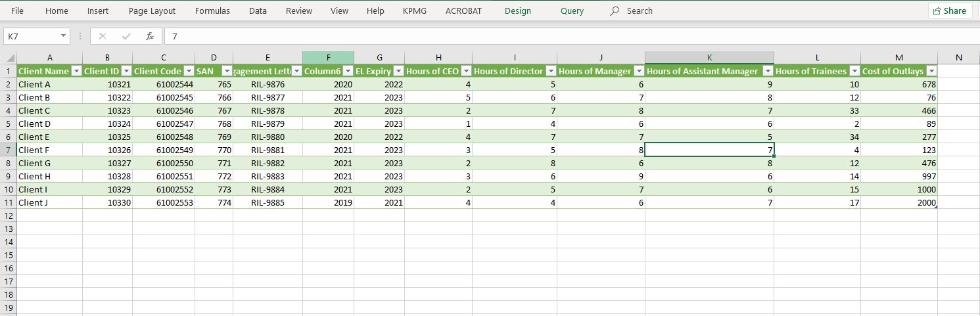Click the Cancel (X) formula bar icon
The height and width of the screenshot is (316, 980).
click(103, 36)
